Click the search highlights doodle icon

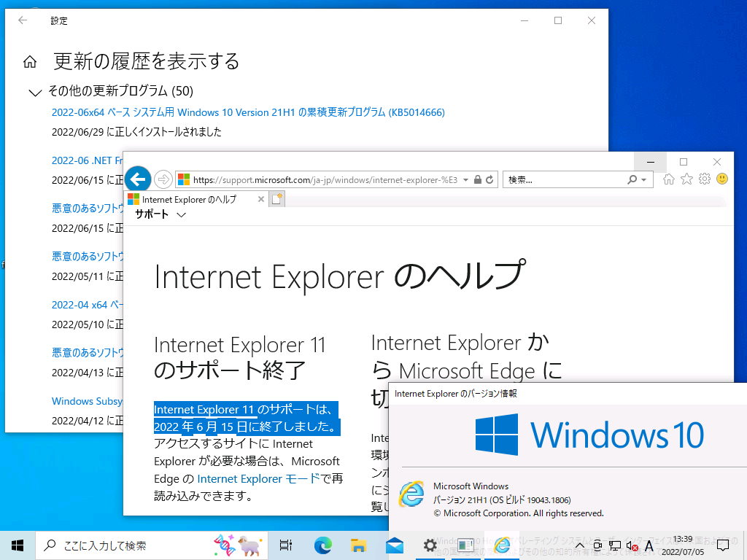pos(237,545)
